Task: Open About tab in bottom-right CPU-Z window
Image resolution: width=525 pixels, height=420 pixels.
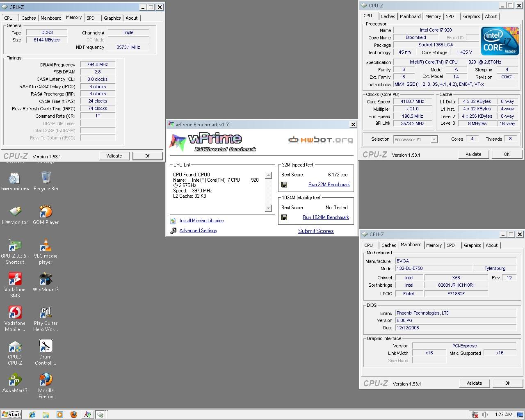Action: [x=492, y=245]
